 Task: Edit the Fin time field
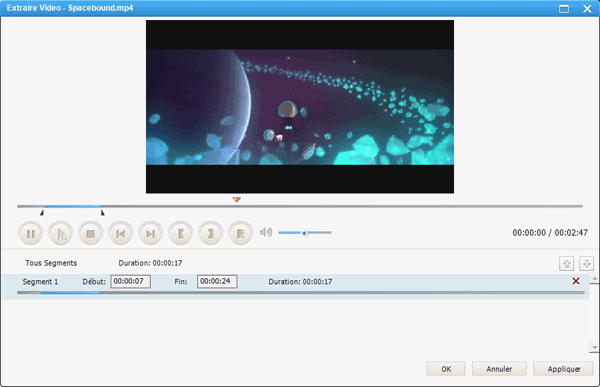(217, 281)
